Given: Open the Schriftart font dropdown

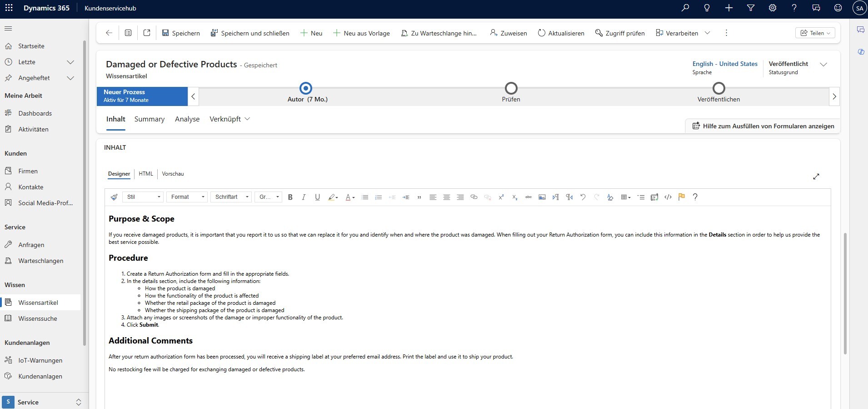Looking at the screenshot, I should tap(231, 197).
